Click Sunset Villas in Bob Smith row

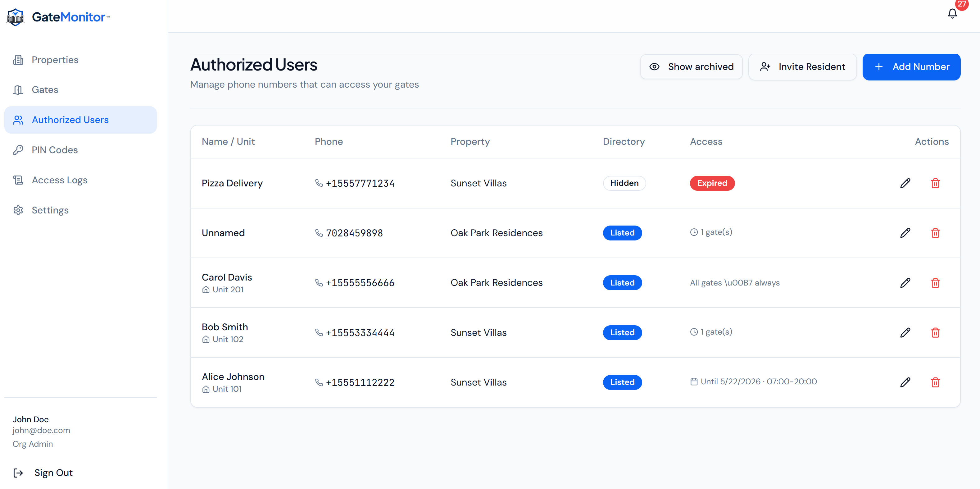point(479,333)
